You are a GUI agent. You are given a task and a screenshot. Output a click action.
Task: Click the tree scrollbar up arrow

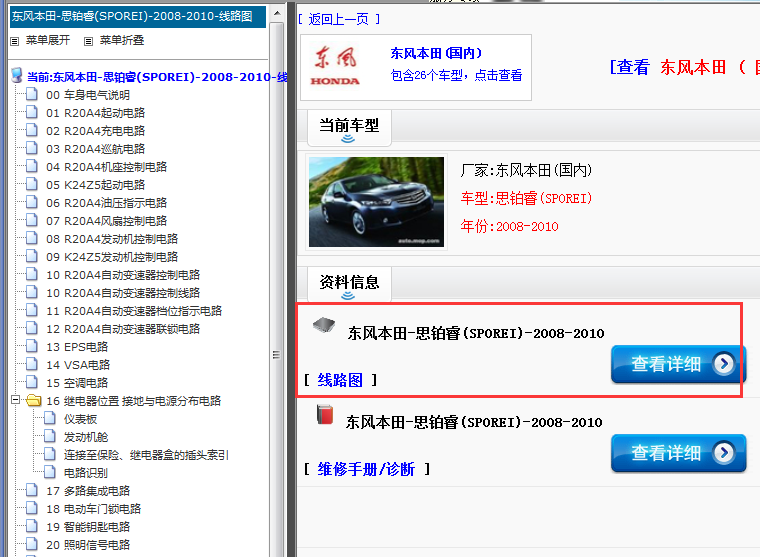pyautogui.click(x=277, y=13)
